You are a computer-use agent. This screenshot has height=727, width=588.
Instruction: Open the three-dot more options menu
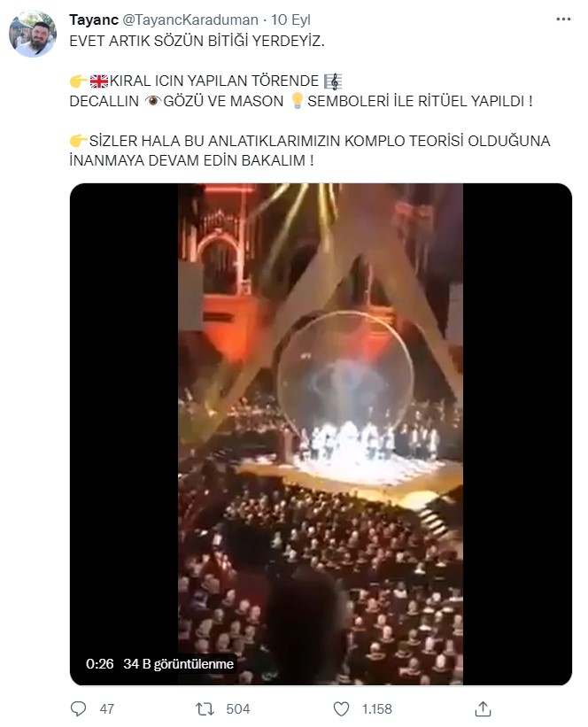563,19
